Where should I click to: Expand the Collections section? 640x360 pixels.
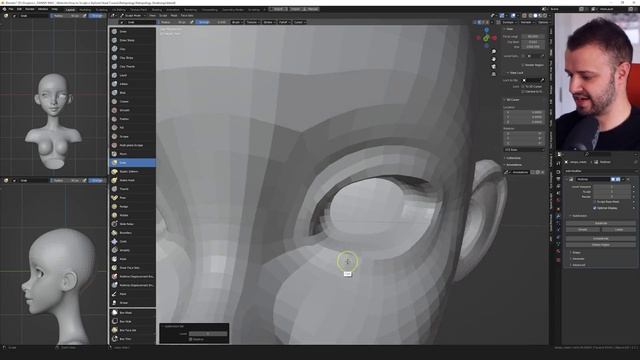513,158
